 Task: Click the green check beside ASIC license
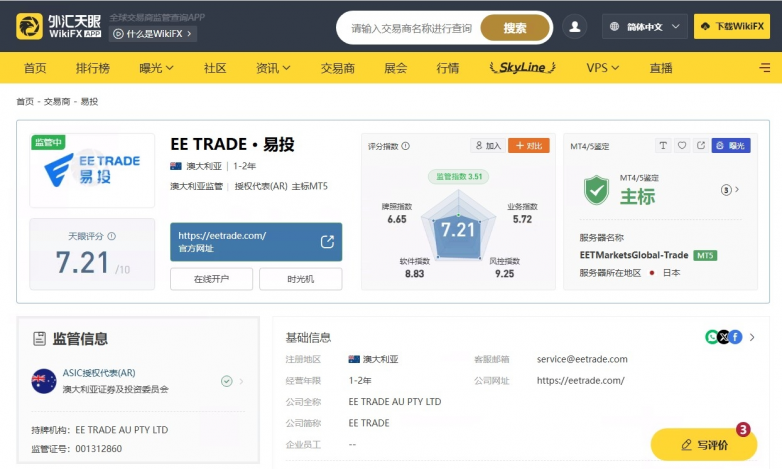[x=227, y=381]
